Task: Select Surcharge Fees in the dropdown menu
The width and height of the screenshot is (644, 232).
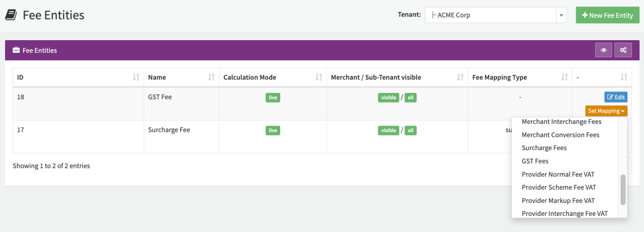Action: tap(544, 148)
